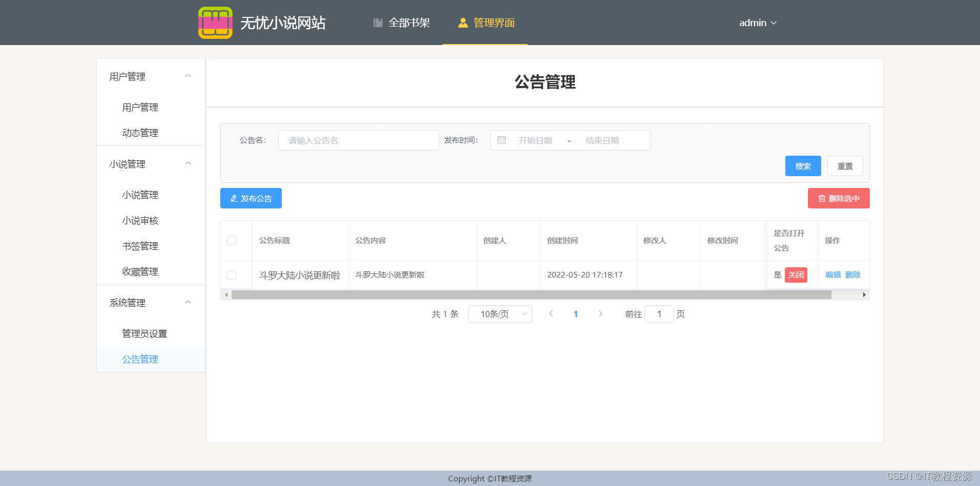Select 管理员设置 in the sidebar
980x486 pixels.
coord(151,333)
